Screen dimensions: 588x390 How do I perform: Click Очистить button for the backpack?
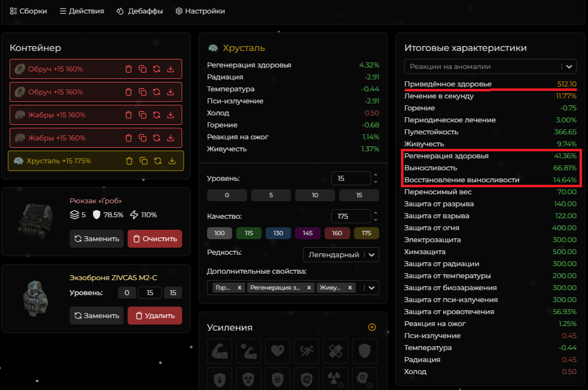click(x=154, y=239)
